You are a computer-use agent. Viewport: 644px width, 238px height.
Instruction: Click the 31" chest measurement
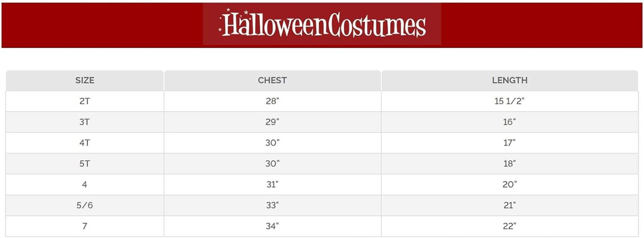[x=272, y=185]
